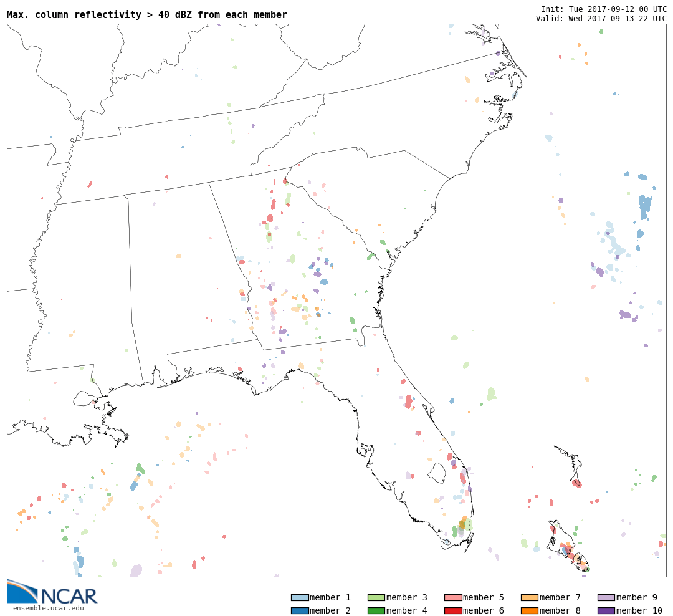
Task: Click the 'member 10' legend label
Action: click(639, 610)
